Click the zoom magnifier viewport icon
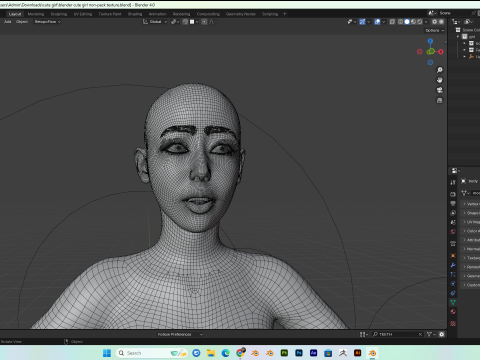Image resolution: width=480 pixels, height=360 pixels. [x=440, y=70]
